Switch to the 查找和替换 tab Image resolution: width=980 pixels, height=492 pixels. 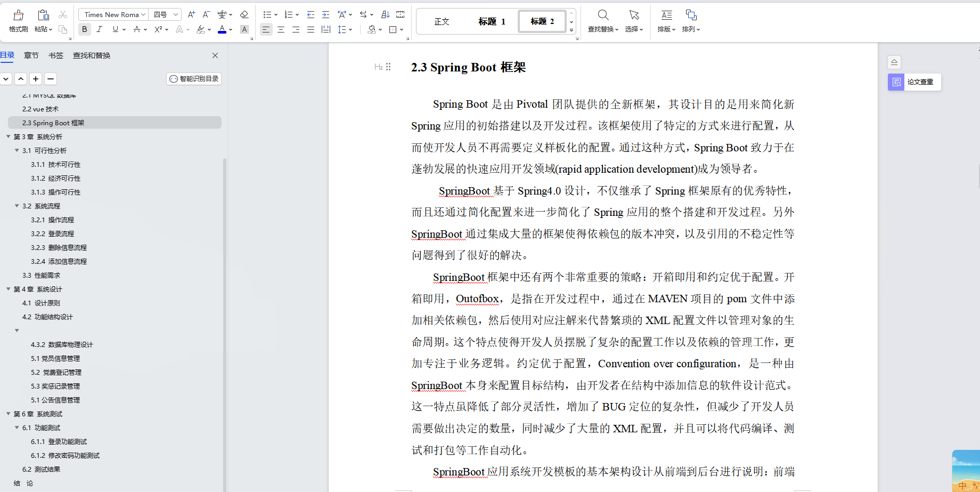(x=92, y=55)
